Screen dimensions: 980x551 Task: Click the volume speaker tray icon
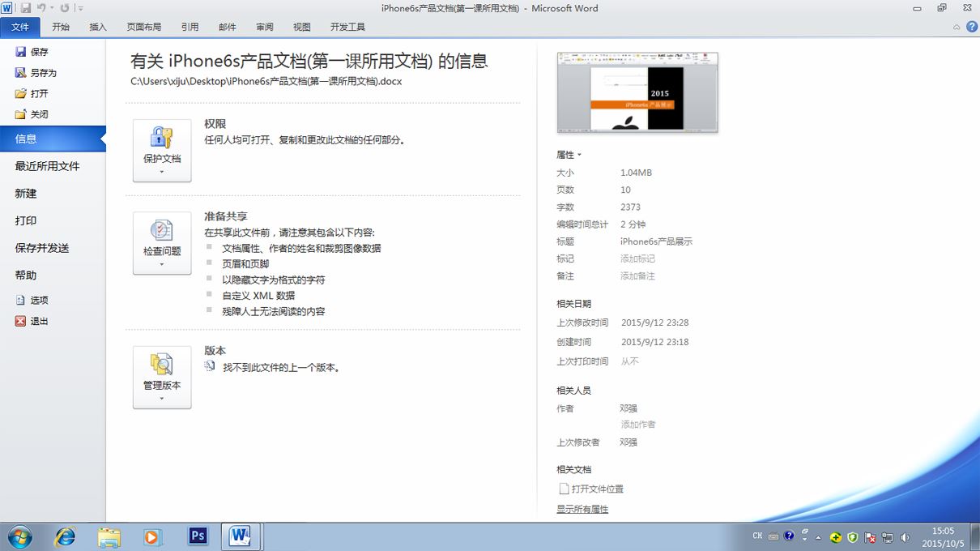(x=905, y=537)
